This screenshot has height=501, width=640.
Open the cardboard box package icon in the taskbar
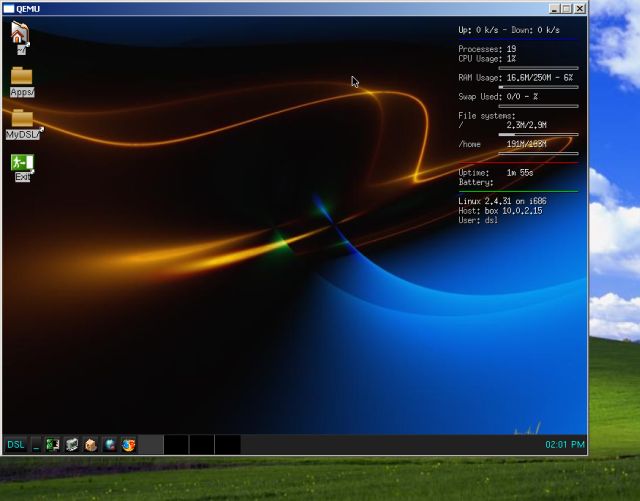(x=91, y=445)
